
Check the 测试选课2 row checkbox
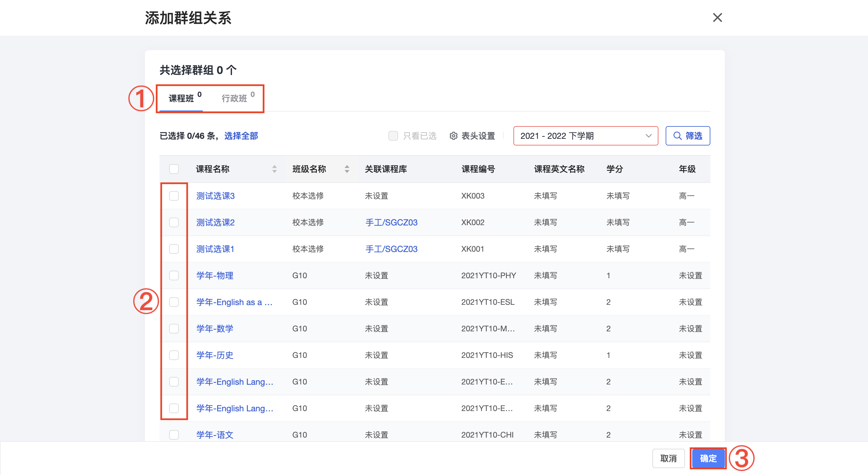(x=174, y=222)
